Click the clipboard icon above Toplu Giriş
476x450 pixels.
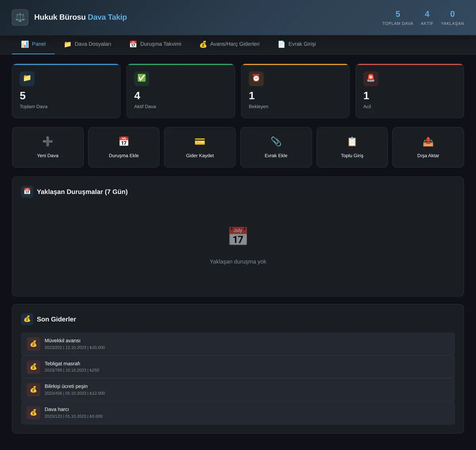click(352, 142)
